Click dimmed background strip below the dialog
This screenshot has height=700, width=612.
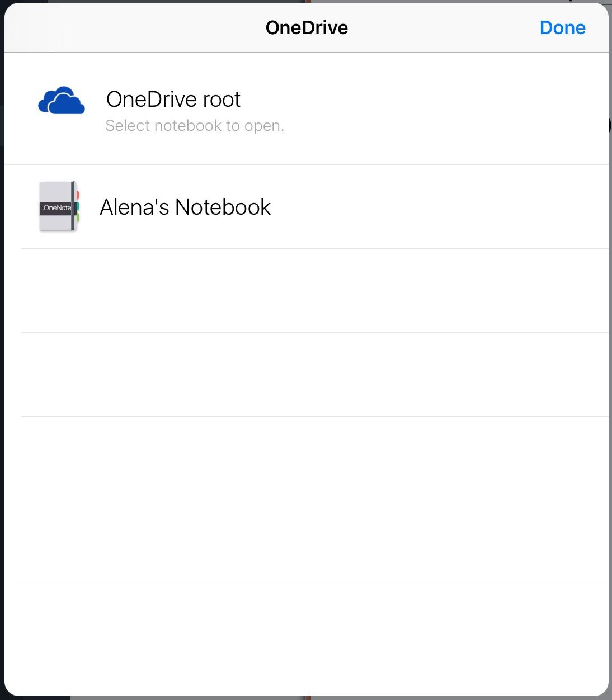(x=306, y=698)
